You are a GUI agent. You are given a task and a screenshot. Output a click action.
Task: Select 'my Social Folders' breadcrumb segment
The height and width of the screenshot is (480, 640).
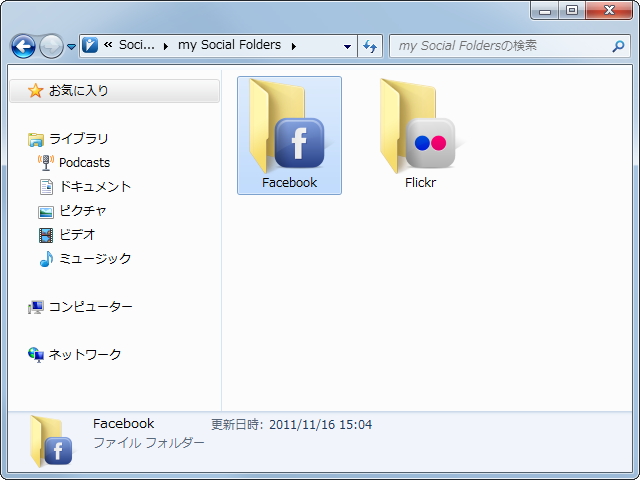[x=229, y=45]
